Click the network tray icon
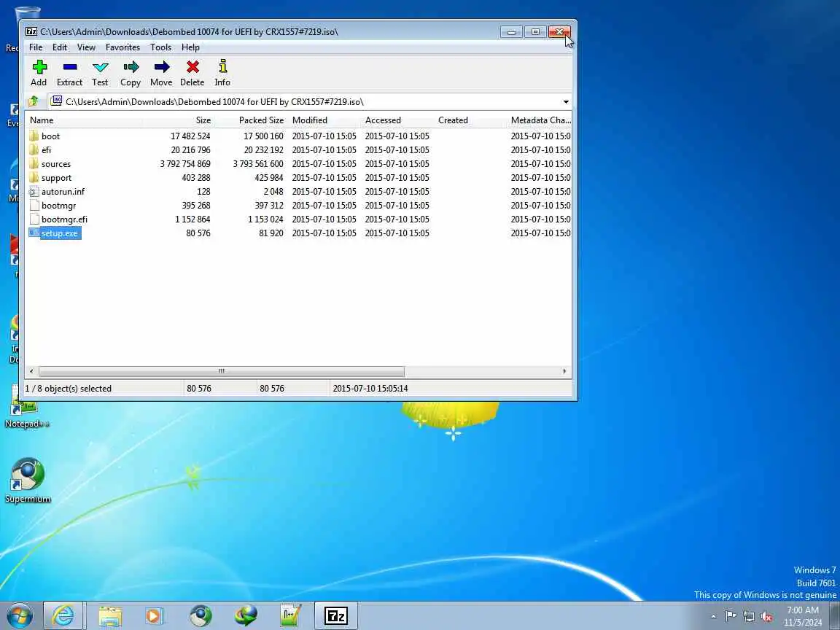The image size is (840, 630). coord(749,616)
